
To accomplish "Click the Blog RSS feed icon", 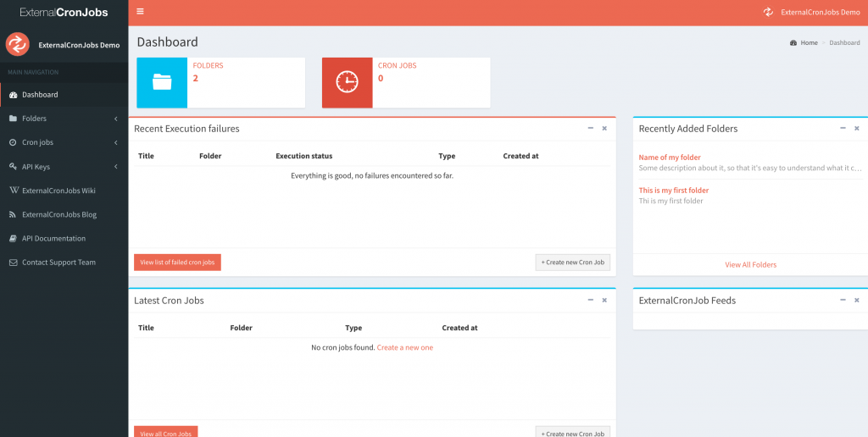I will coord(14,214).
